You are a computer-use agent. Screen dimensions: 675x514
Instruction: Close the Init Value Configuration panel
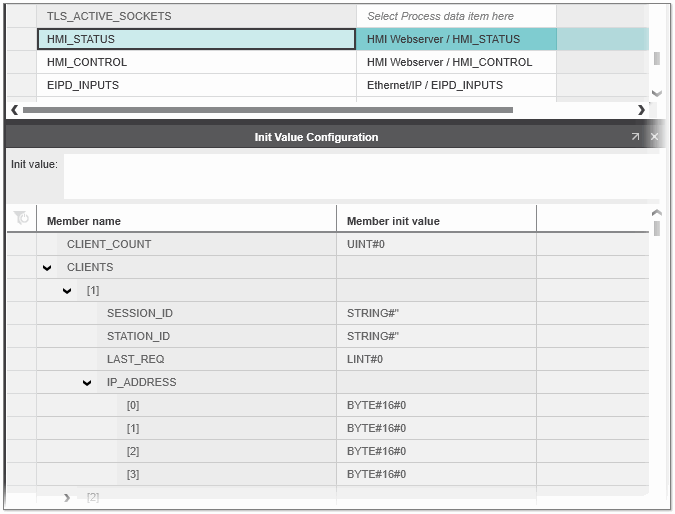coord(655,137)
